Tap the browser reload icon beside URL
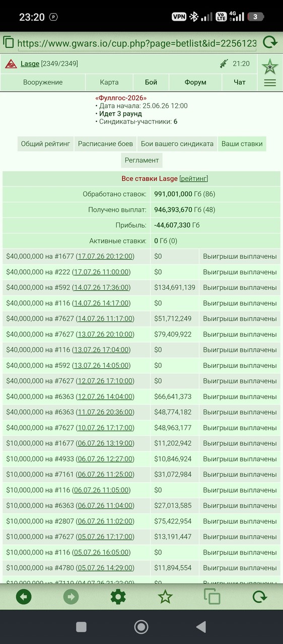Viewport: 283px width, 644px height. 270,42
